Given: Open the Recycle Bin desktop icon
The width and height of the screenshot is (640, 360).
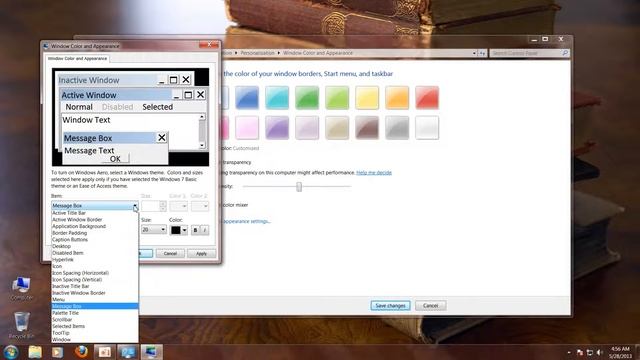Looking at the screenshot, I should 21,325.
